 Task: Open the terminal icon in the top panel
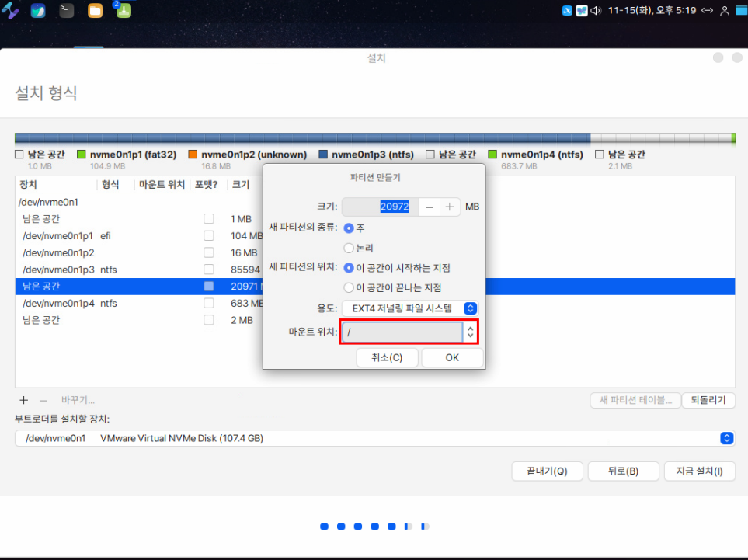67,11
